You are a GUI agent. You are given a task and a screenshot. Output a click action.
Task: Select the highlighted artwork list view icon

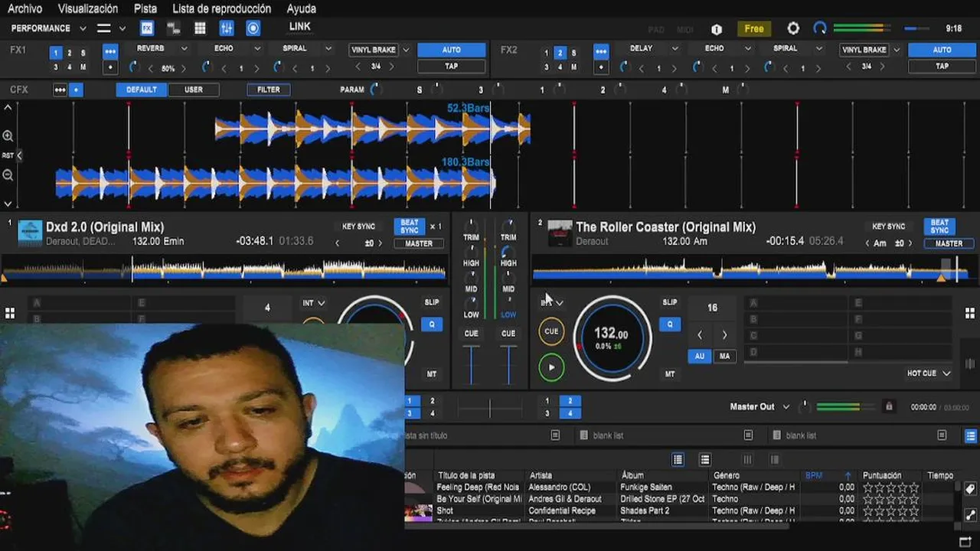click(x=678, y=460)
